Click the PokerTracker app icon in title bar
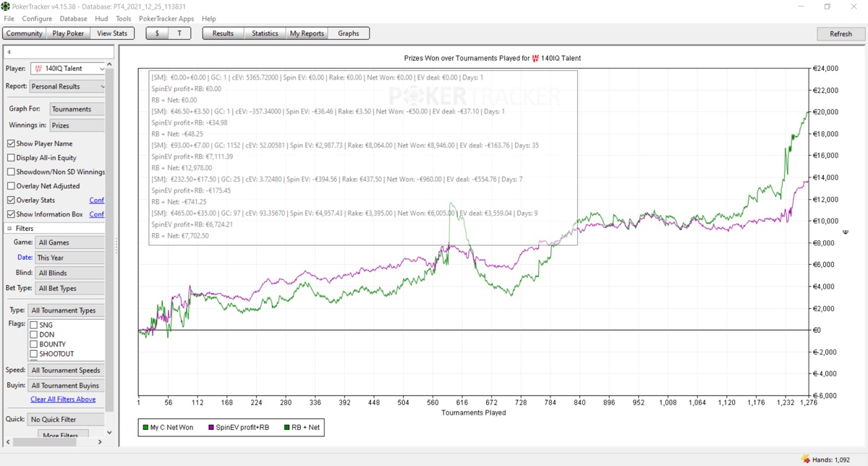 (6, 7)
